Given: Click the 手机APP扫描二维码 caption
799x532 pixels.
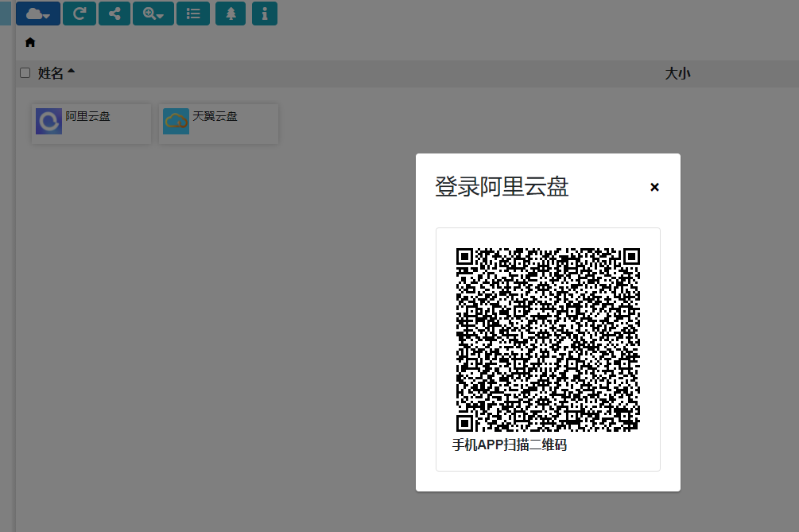Looking at the screenshot, I should 509,445.
